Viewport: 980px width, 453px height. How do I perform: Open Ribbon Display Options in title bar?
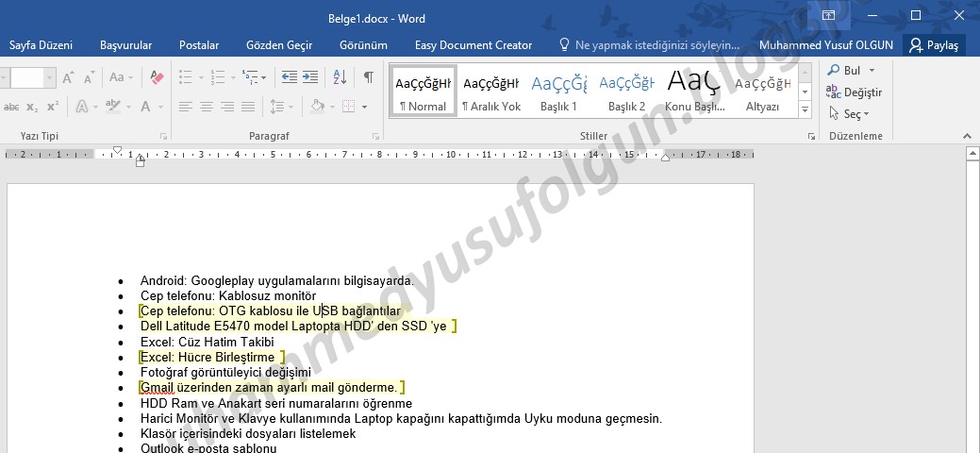coord(828,15)
